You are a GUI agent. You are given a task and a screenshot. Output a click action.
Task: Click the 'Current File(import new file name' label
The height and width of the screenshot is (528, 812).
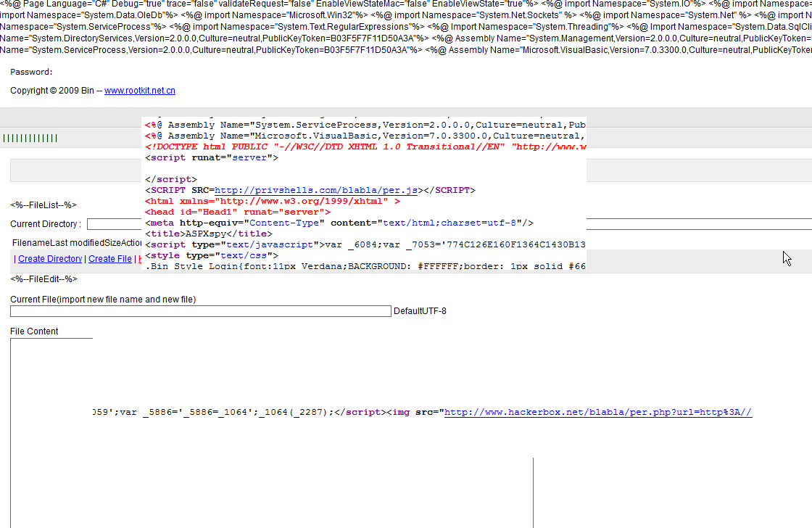(103, 299)
